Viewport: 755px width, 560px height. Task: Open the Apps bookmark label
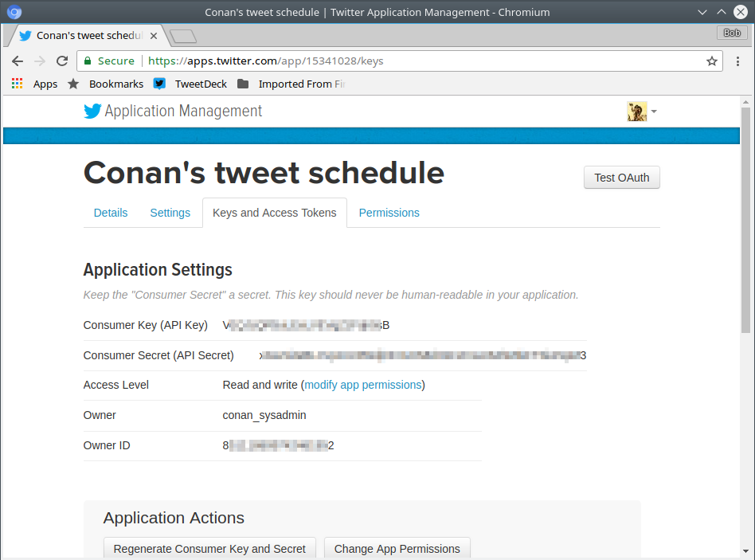pos(45,84)
